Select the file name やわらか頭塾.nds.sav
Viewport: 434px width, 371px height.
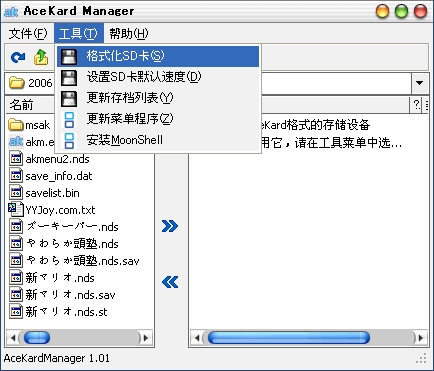pos(83,261)
